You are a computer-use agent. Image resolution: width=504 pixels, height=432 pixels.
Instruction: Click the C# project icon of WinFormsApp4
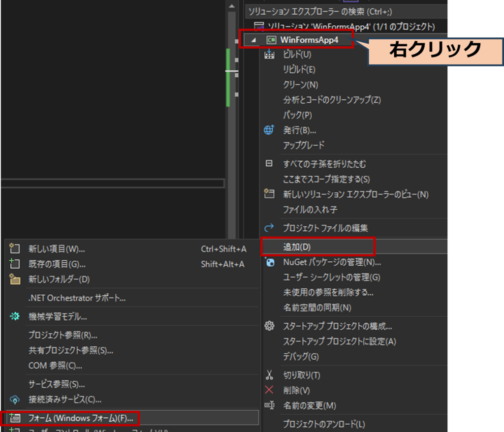coord(271,40)
